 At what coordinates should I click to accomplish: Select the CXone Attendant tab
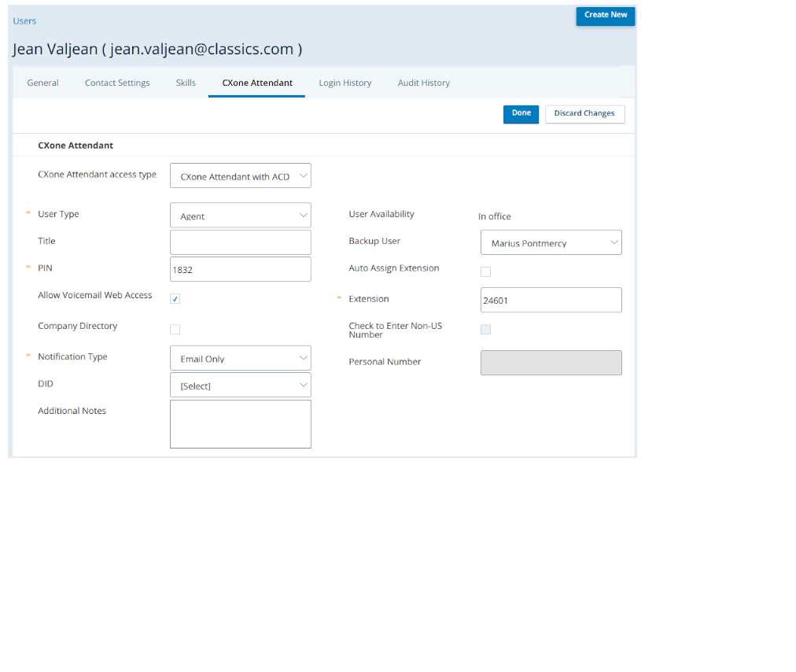tap(257, 83)
